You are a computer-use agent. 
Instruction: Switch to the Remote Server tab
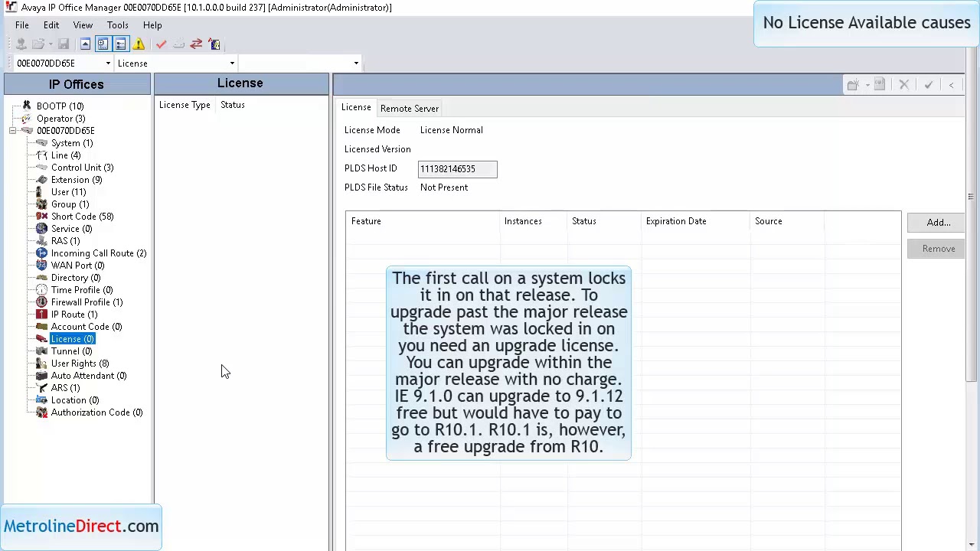coord(410,109)
